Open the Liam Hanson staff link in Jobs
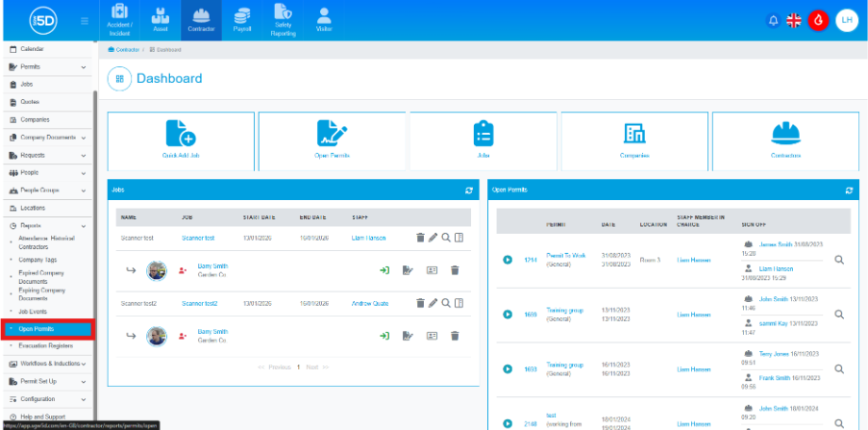868x430 pixels. (x=371, y=238)
